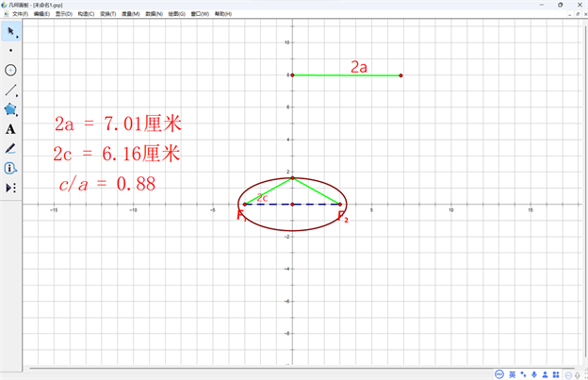The image size is (588, 380).
Task: Select the 2a = 7.01厘米 measurement text
Action: [x=117, y=124]
